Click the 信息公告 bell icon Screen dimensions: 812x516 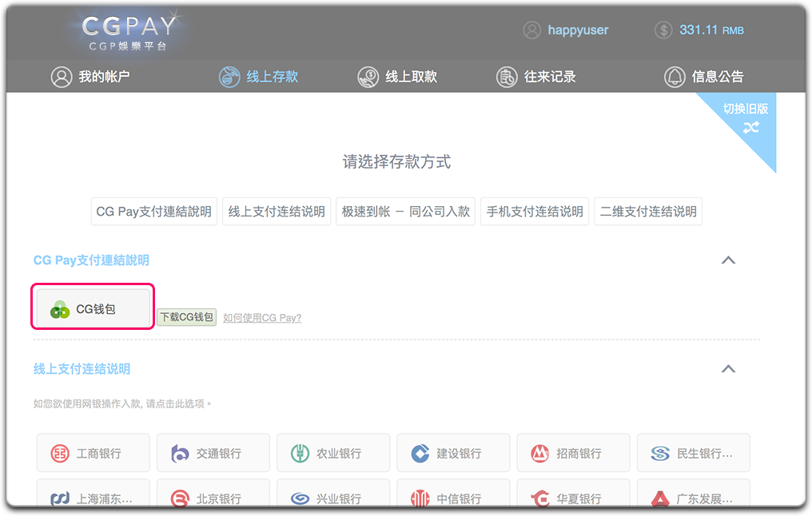point(675,77)
